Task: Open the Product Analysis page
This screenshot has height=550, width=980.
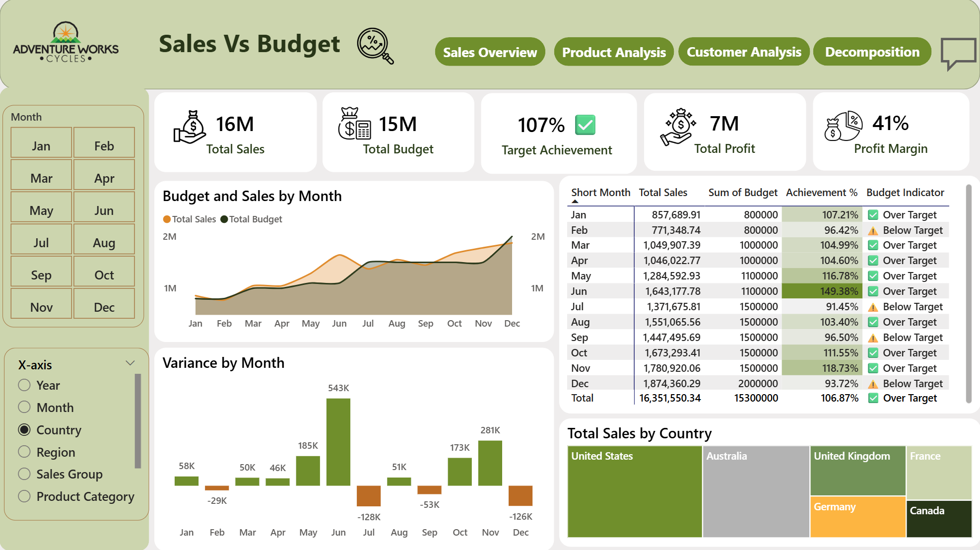Action: tap(614, 52)
